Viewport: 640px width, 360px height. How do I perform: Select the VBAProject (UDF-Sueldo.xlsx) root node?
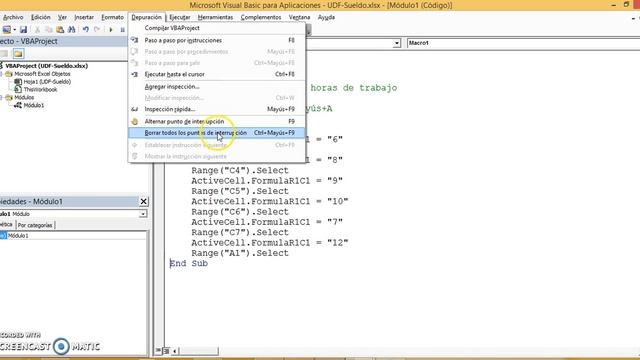[x=46, y=66]
